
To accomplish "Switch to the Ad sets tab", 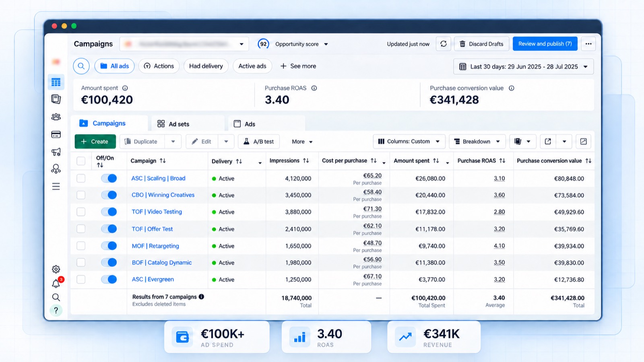I will tap(188, 124).
